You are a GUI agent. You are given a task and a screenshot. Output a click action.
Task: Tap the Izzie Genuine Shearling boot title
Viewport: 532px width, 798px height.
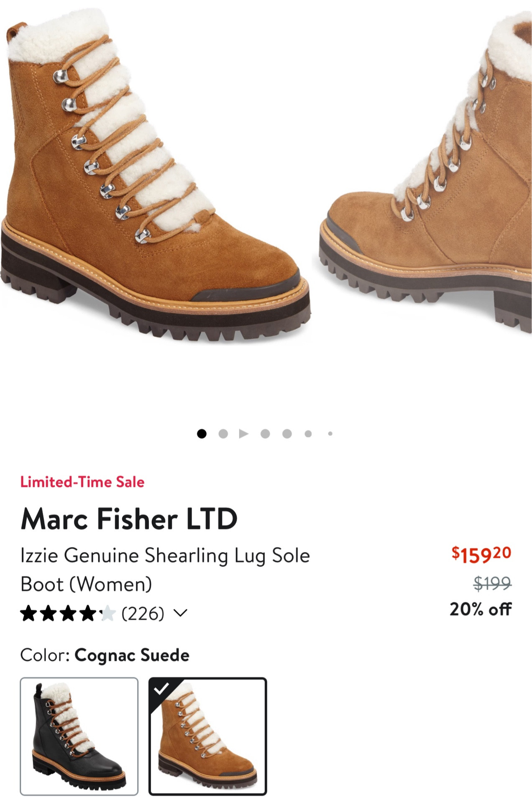pos(165,569)
